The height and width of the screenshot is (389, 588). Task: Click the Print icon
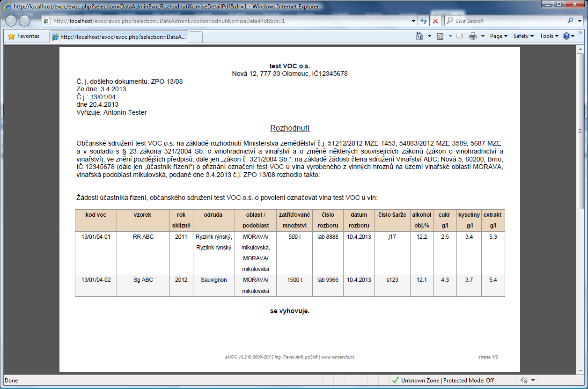473,36
